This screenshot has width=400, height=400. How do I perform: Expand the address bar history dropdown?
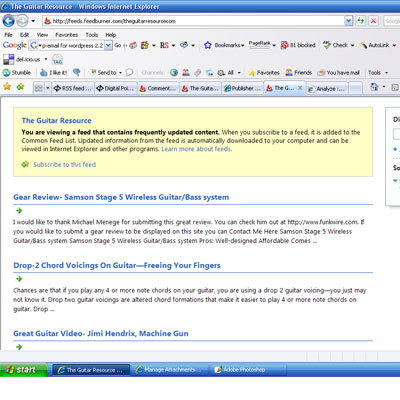point(348,21)
